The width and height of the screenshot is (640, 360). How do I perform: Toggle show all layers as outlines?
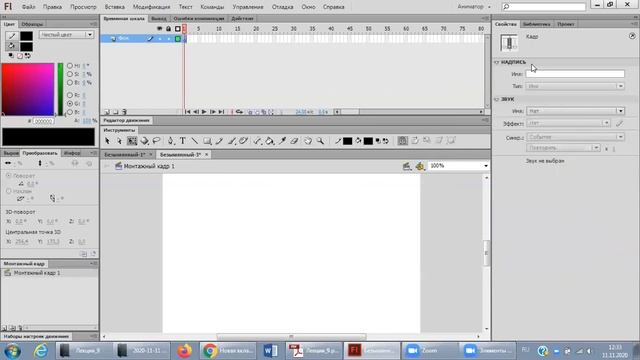(x=178, y=29)
